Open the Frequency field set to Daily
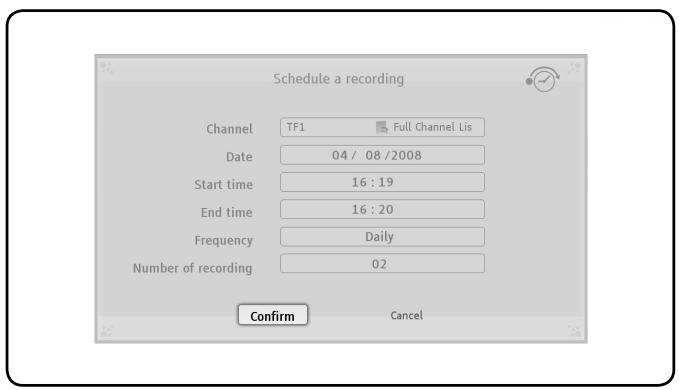Image resolution: width=682 pixels, height=390 pixels. [x=382, y=237]
